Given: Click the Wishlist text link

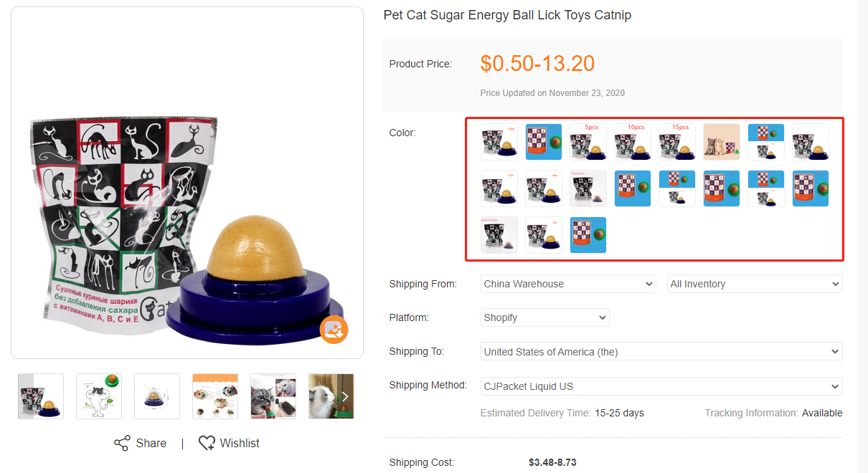Looking at the screenshot, I should (240, 443).
